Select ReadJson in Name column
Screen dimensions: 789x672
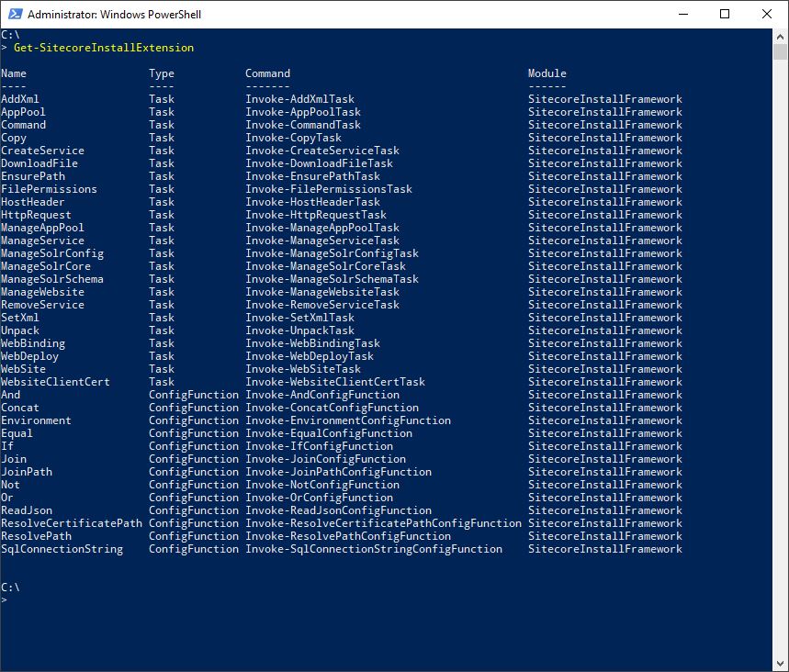point(27,510)
